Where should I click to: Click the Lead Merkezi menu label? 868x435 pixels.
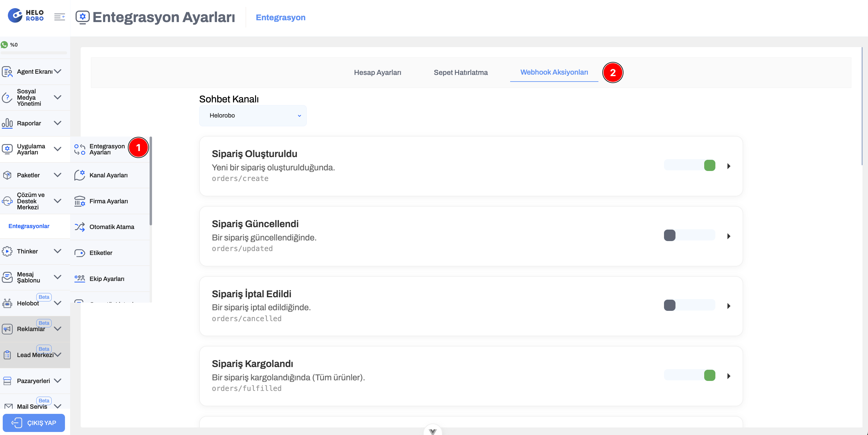tap(35, 355)
